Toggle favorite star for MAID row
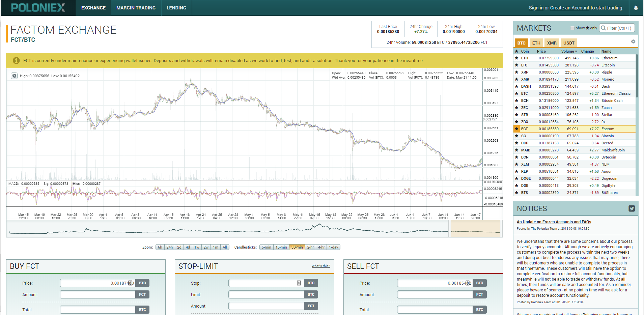The width and height of the screenshot is (644, 315). tap(516, 150)
